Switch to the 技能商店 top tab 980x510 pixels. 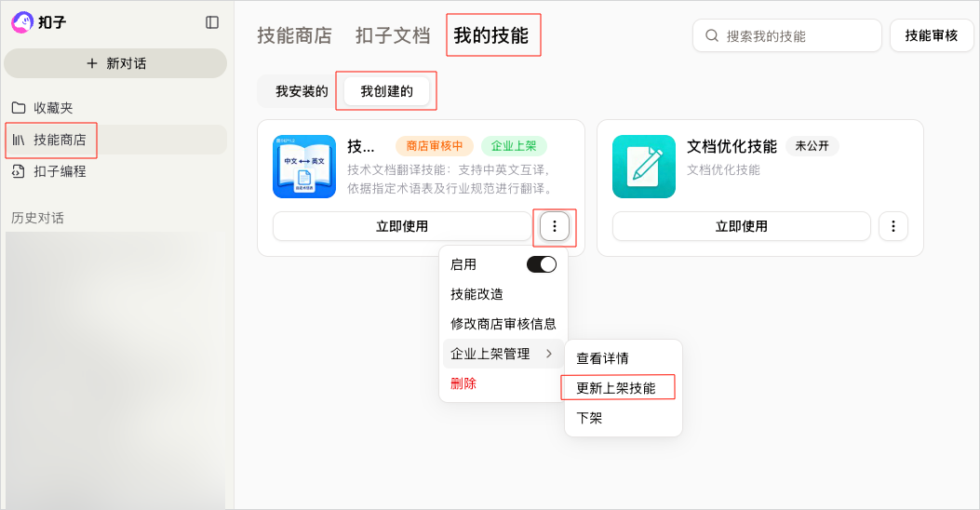pos(294,35)
